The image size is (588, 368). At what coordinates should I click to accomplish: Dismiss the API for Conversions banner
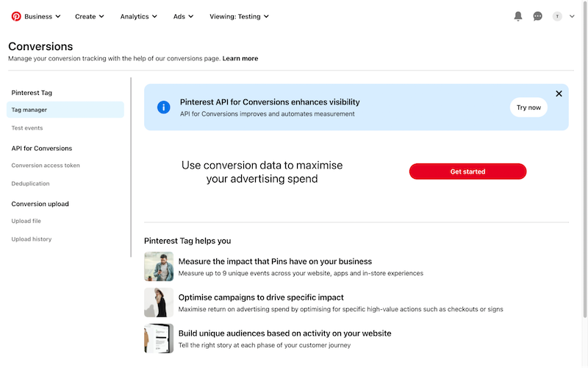559,93
